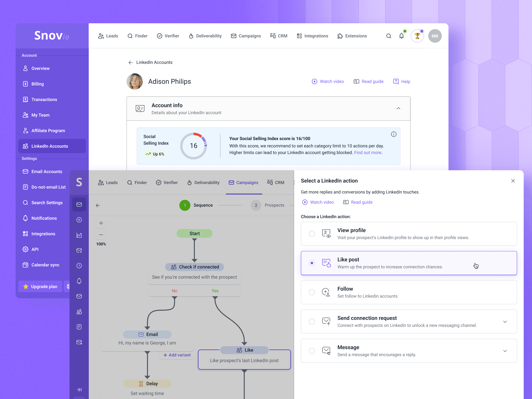Click Watch video link near Adison Philips
Viewport: 532px width, 399px height.
pyautogui.click(x=328, y=81)
